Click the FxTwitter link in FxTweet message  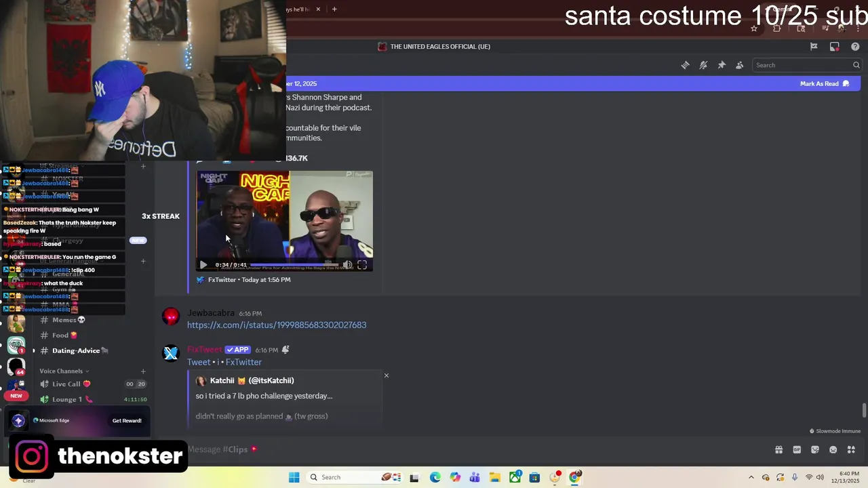point(243,362)
